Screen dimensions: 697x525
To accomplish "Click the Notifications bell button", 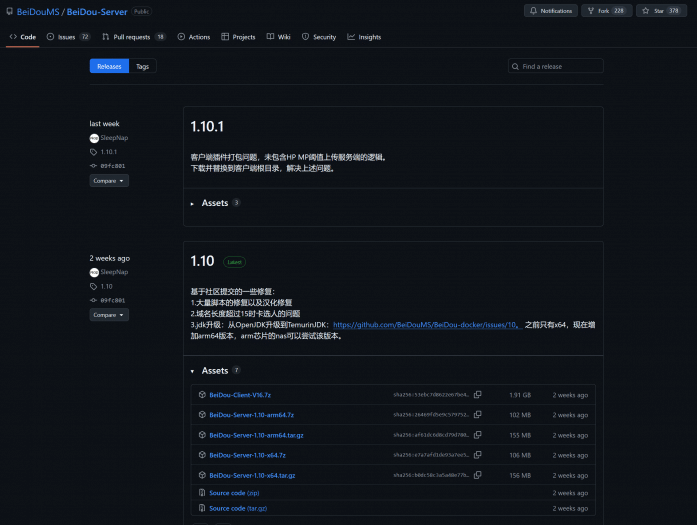I will 551,11.
